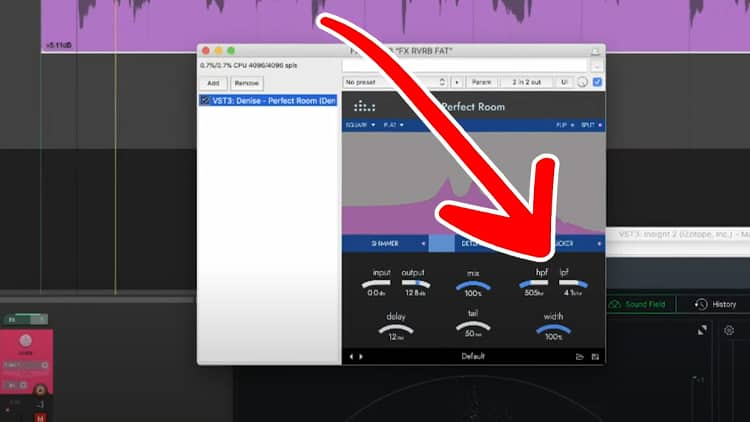Viewport: 750px width, 422px height.
Task: Select the Sound Field tab in Insight
Action: coord(639,304)
